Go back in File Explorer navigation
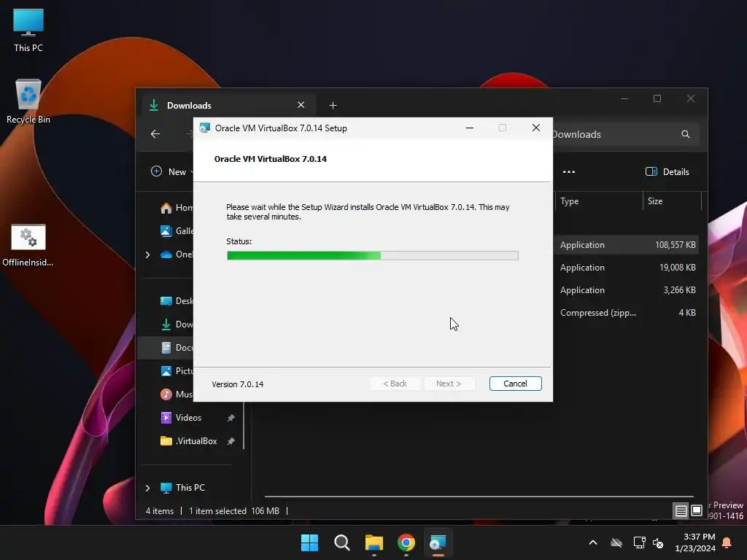The height and width of the screenshot is (560, 747). click(155, 134)
